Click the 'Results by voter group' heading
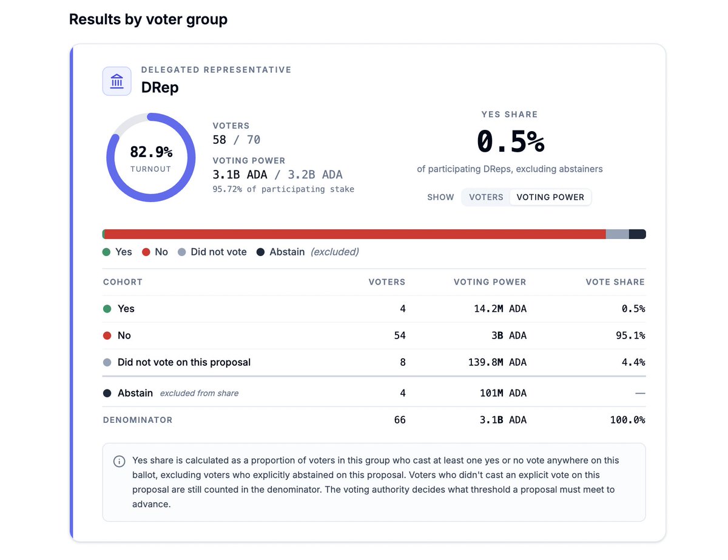The height and width of the screenshot is (560, 728). [148, 19]
